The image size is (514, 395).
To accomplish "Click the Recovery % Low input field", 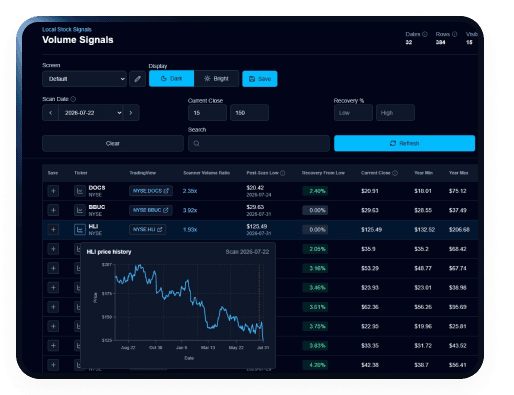I will (x=353, y=113).
